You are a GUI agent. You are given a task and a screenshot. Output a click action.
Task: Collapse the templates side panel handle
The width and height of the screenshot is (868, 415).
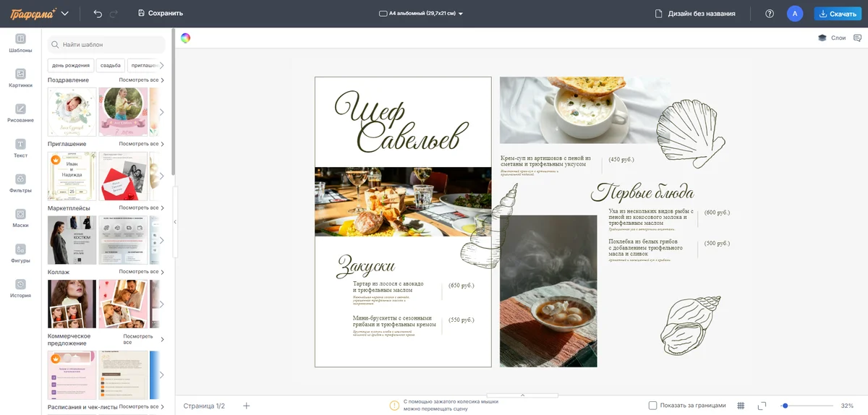pos(174,222)
